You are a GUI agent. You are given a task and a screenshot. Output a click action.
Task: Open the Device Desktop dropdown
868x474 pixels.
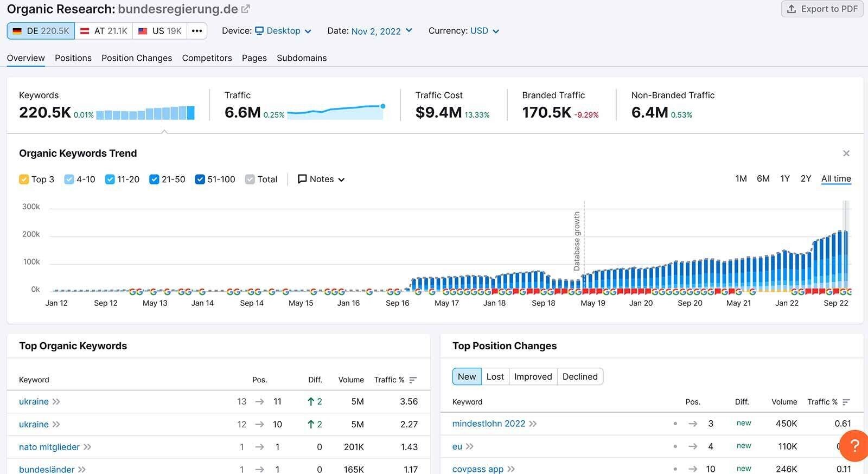point(283,31)
